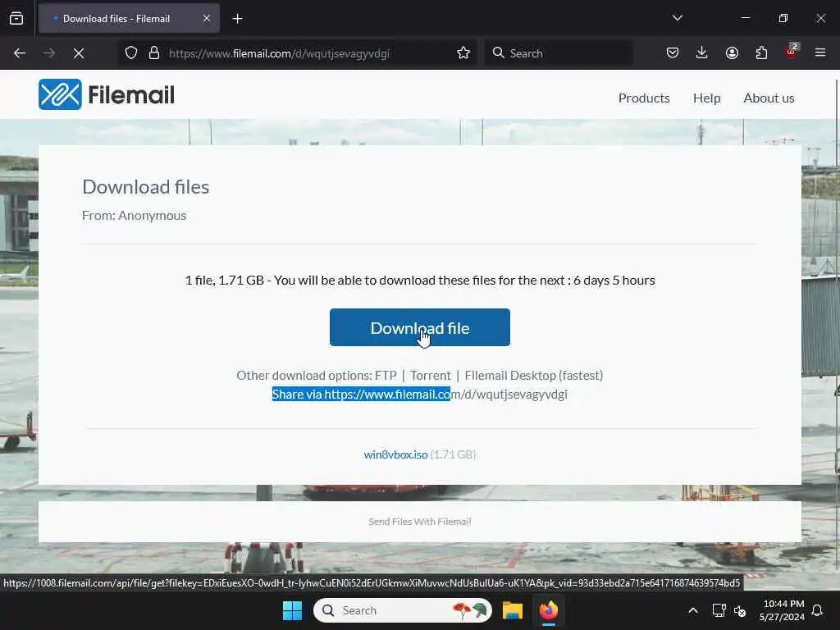The height and width of the screenshot is (630, 840).
Task: Open the Firefox account icon
Action: pos(732,52)
